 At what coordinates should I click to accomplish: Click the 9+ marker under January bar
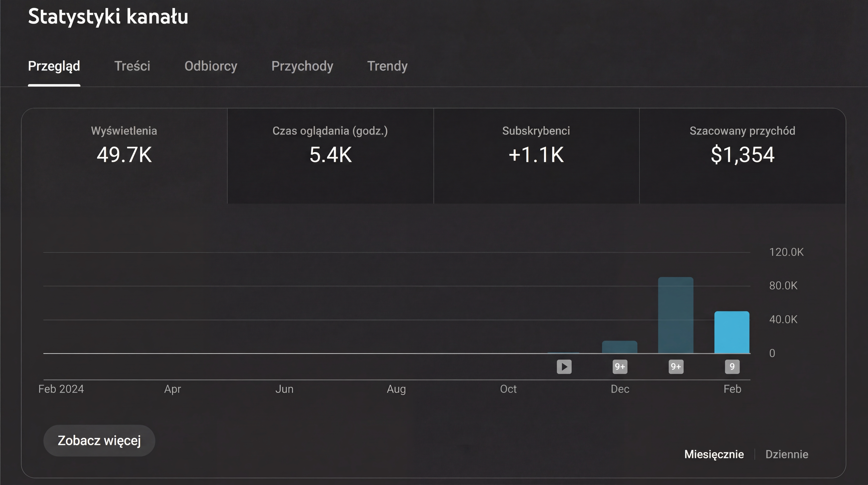click(x=676, y=367)
